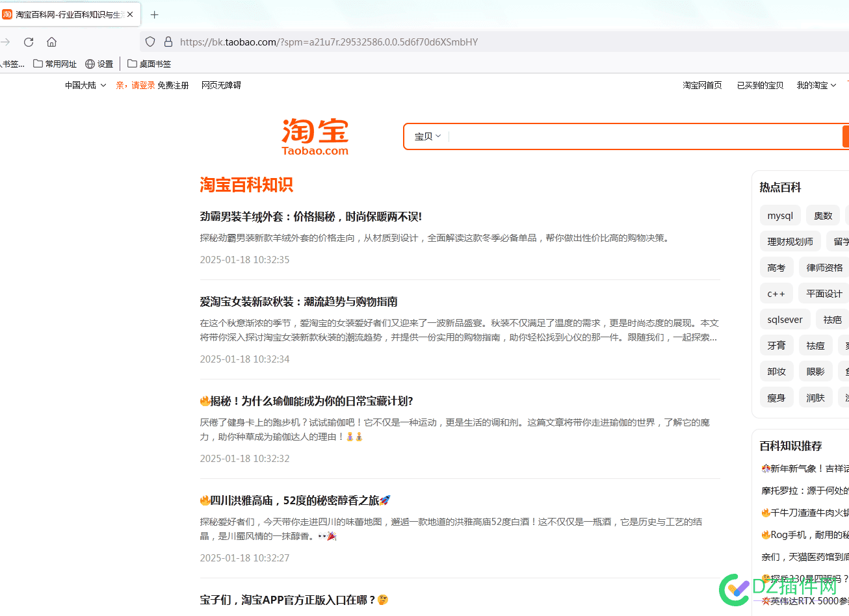Select the 律师资格 hot tag
The width and height of the screenshot is (849, 616).
[824, 268]
